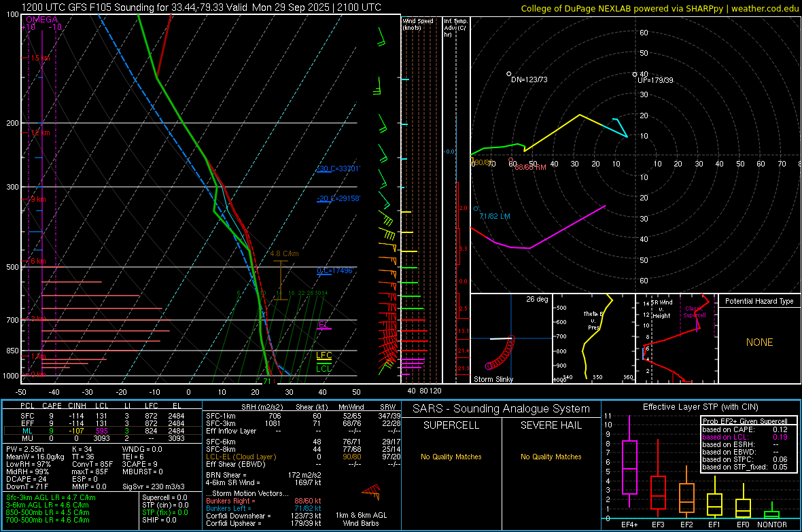Click the NONTOR axis label
Image resolution: width=802 pixels, height=532 pixels.
772,525
